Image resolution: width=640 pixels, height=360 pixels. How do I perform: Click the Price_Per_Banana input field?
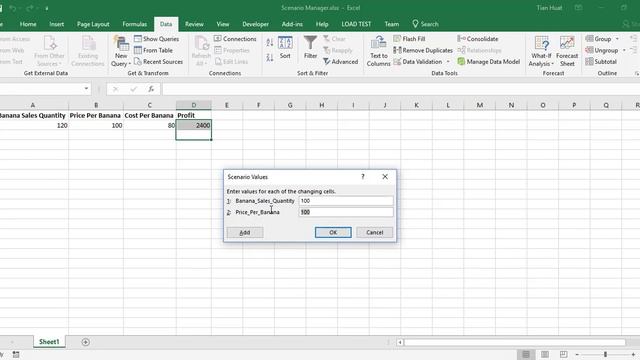click(x=346, y=212)
